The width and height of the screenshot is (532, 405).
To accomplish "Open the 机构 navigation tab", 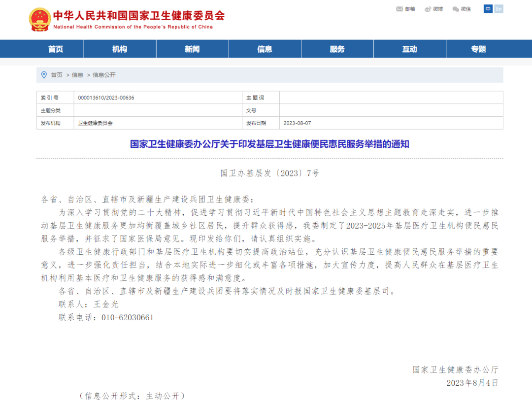I will pos(120,49).
